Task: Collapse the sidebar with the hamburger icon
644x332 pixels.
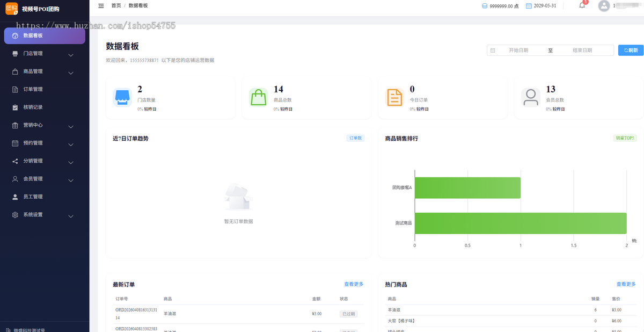Action: point(101,5)
